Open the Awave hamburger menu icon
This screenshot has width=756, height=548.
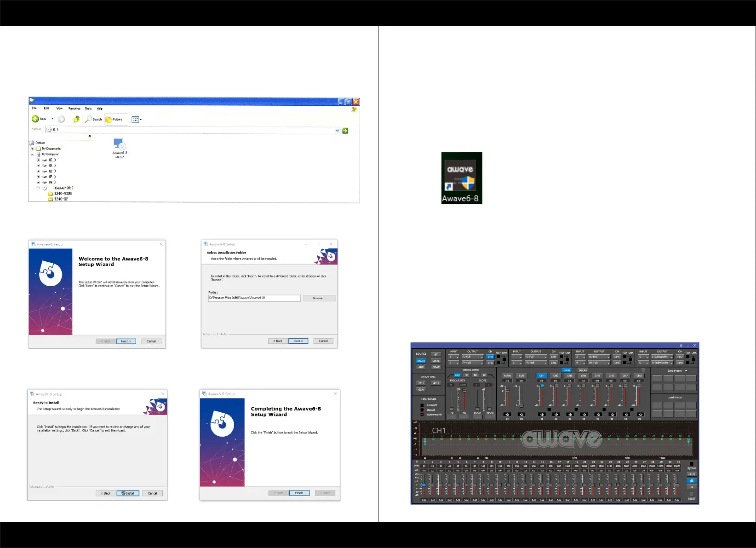pyautogui.click(x=681, y=346)
